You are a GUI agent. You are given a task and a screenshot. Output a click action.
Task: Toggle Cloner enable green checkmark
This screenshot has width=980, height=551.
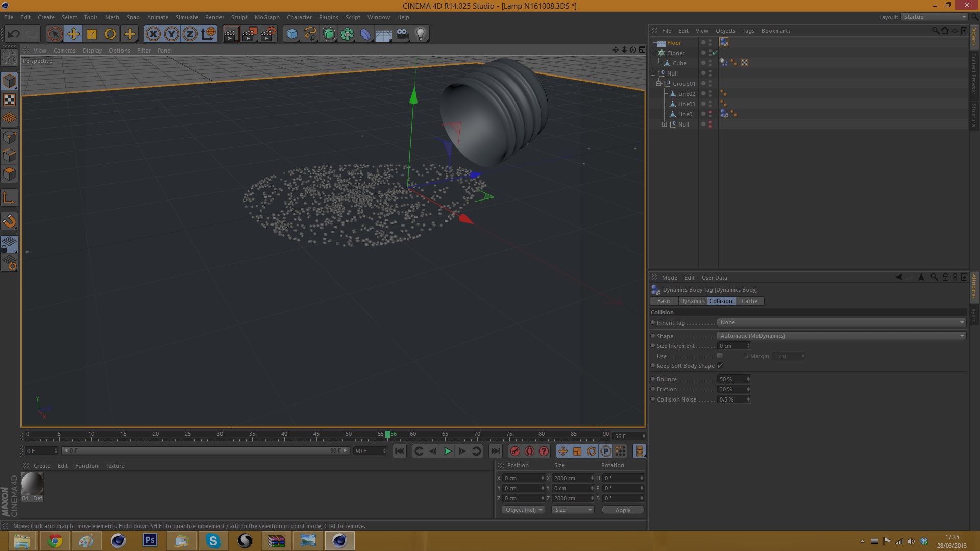(715, 53)
